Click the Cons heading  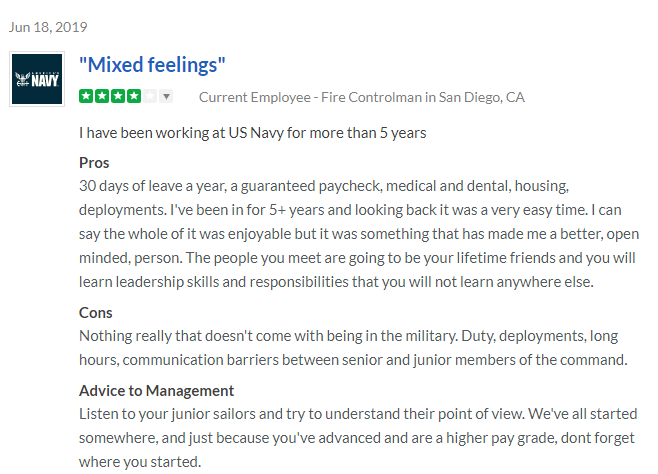coord(96,312)
